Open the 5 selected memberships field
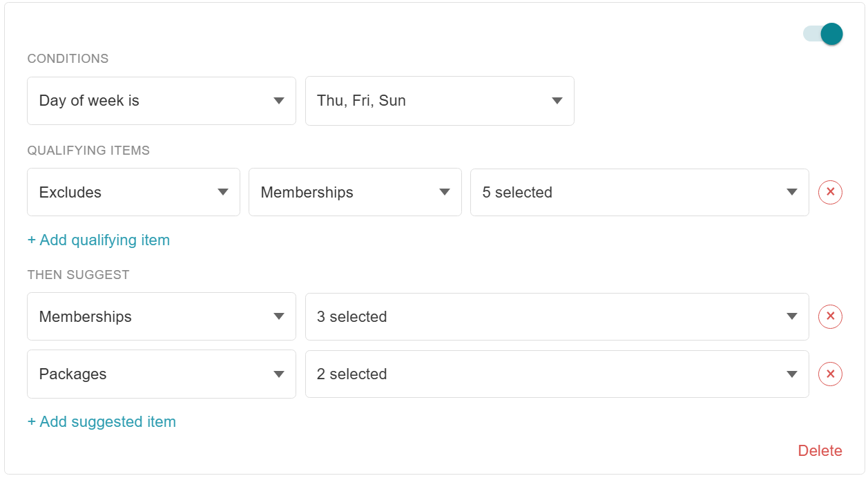 [639, 192]
